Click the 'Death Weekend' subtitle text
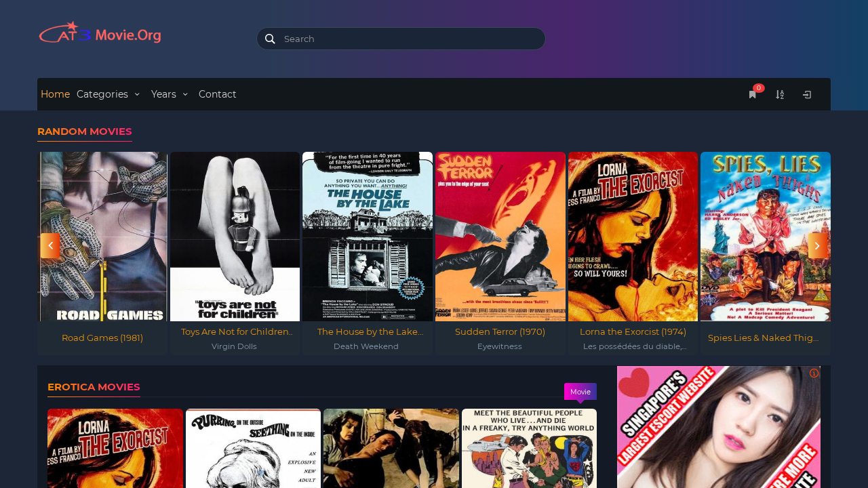 (366, 346)
